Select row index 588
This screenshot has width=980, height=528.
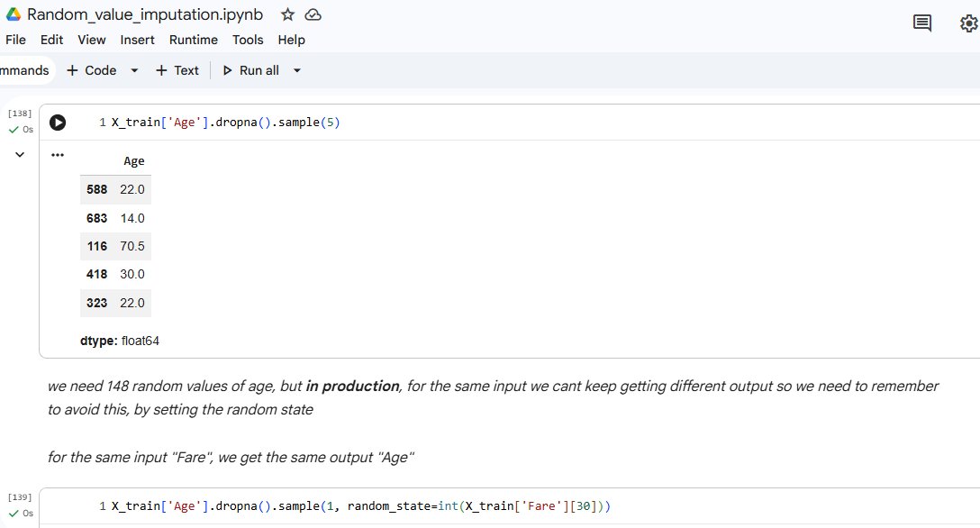click(x=97, y=189)
